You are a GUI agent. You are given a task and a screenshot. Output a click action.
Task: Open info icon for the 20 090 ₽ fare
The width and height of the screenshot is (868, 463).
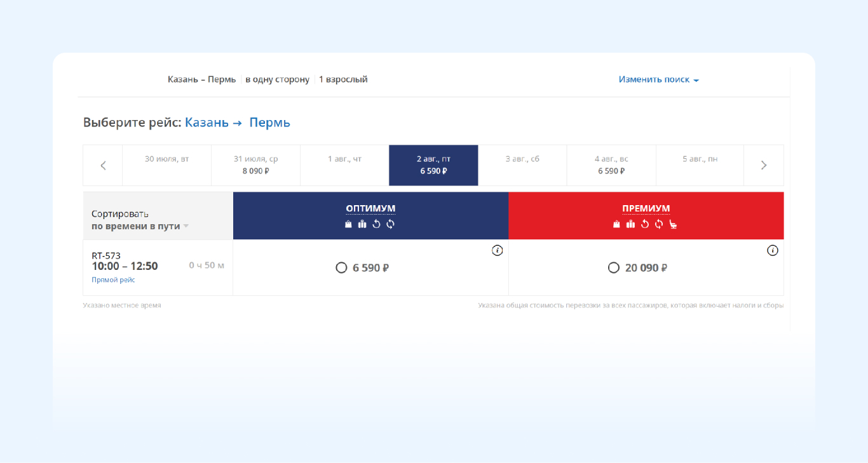[x=773, y=250]
